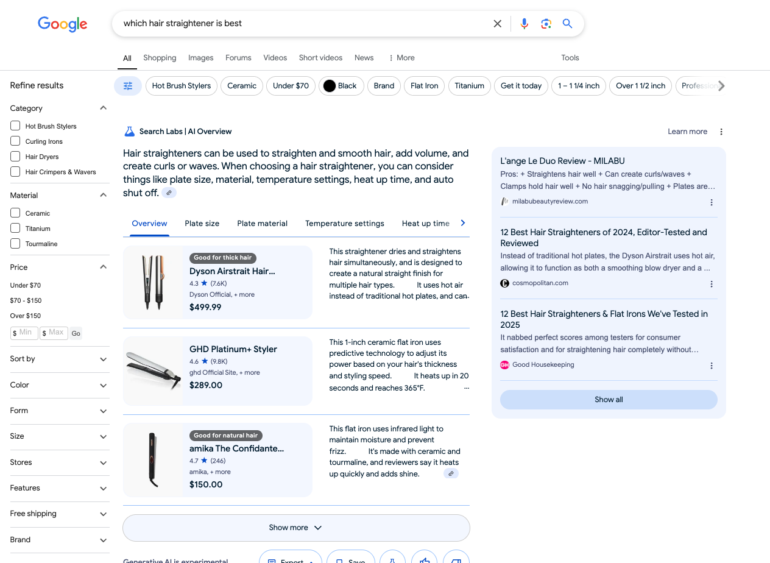Click the Go button for price range
The height and width of the screenshot is (563, 770).
click(76, 333)
